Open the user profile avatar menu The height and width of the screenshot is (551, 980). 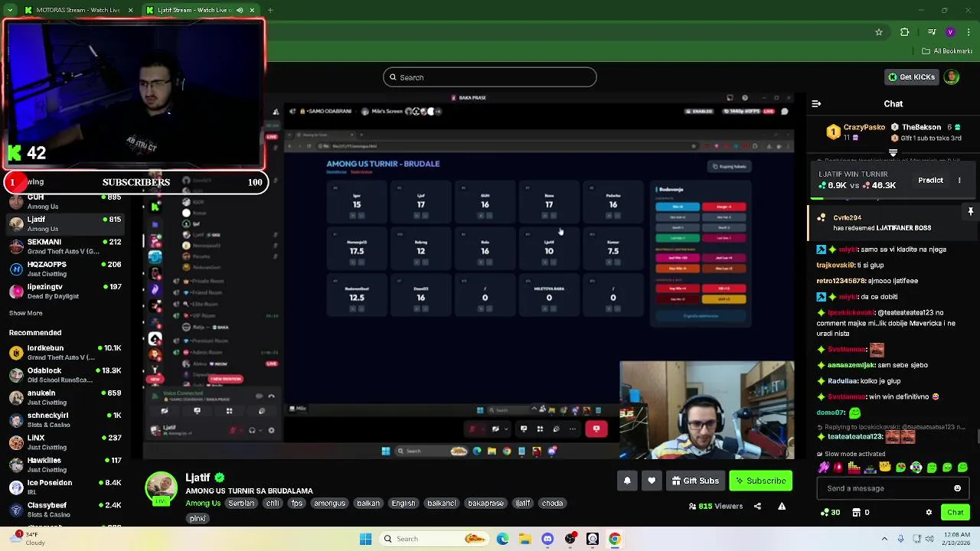point(952,77)
